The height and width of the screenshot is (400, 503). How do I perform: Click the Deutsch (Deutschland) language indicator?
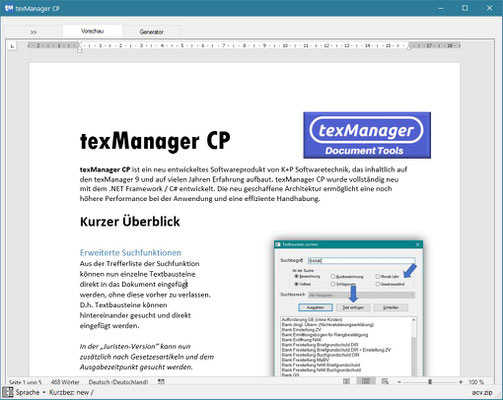(x=118, y=382)
